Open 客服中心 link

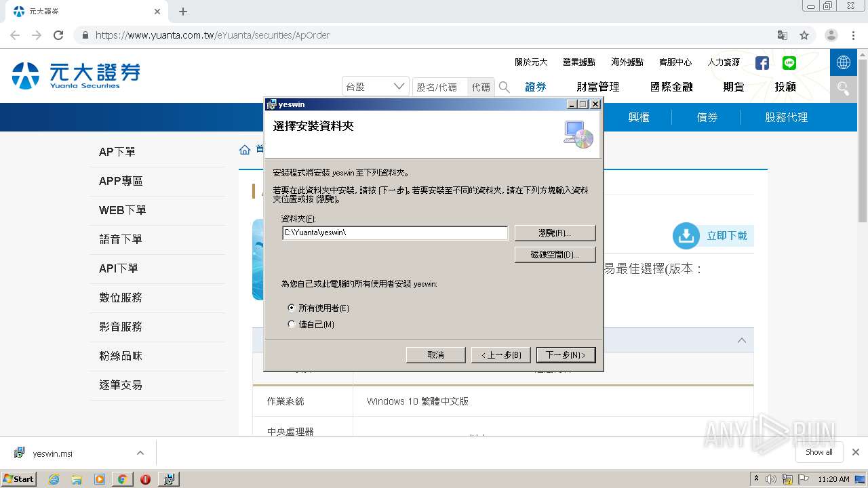click(x=675, y=62)
